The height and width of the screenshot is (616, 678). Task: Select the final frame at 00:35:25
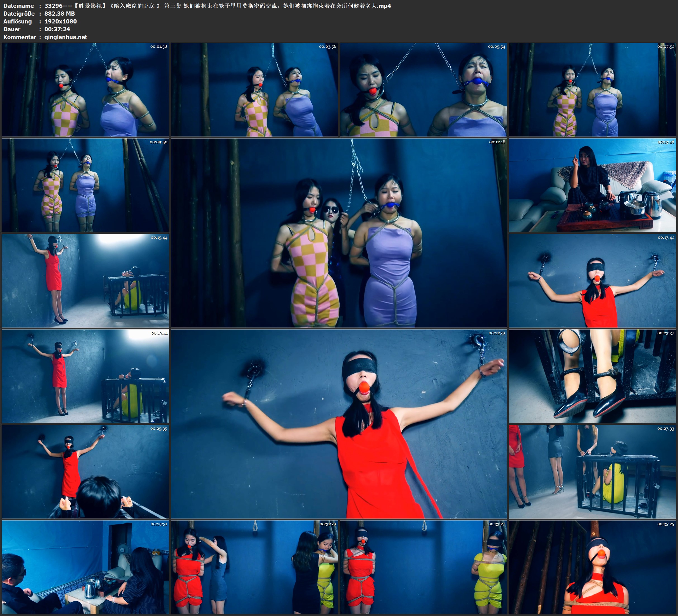[x=593, y=567]
